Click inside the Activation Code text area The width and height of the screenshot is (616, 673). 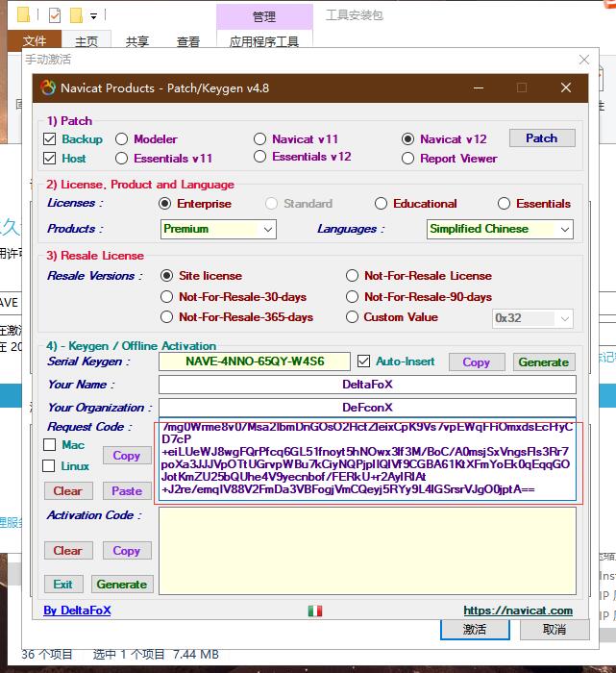pos(367,551)
